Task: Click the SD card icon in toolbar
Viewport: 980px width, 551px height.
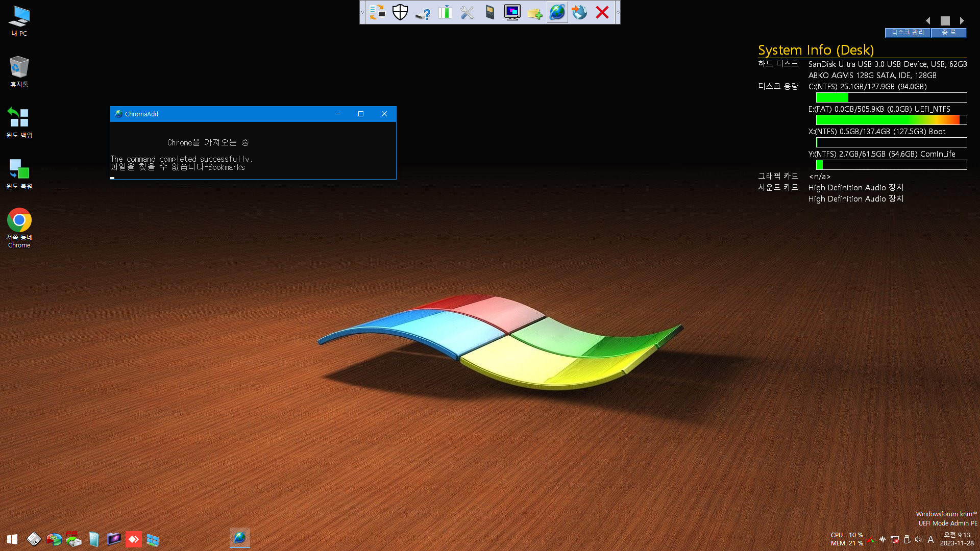Action: (490, 12)
